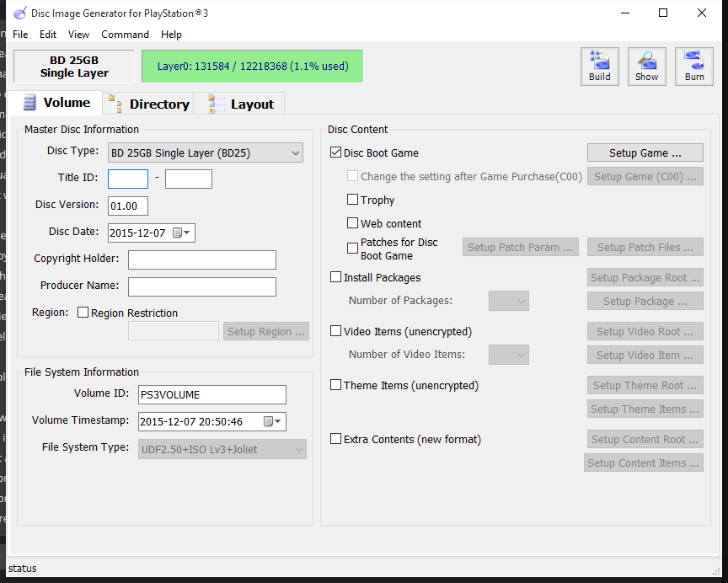Screen dimensions: 728x583
Task: Click the Setup Package ... button
Action: coord(645,302)
